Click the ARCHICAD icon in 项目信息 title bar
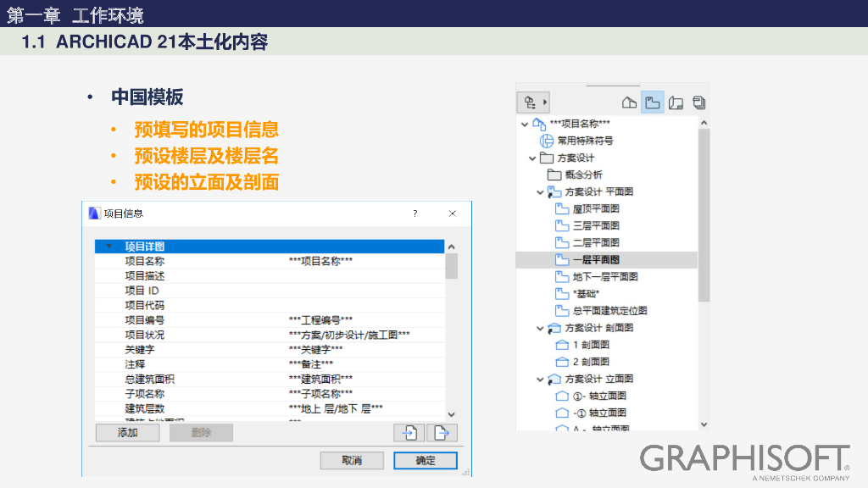The width and height of the screenshot is (868, 488). tap(94, 213)
